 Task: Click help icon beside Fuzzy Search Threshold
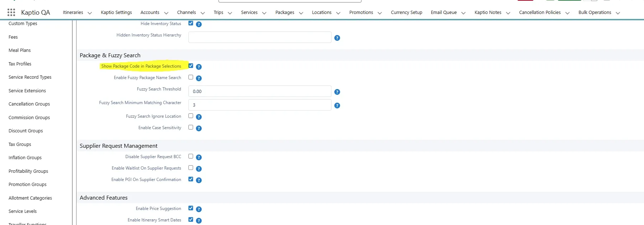(x=337, y=92)
